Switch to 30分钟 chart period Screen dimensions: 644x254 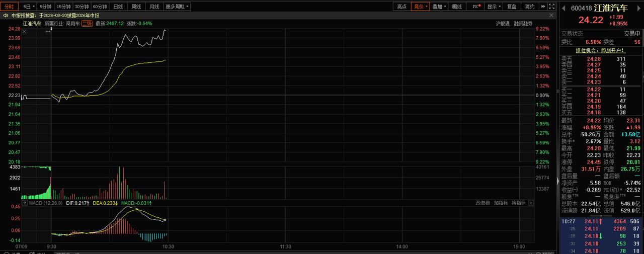click(82, 7)
